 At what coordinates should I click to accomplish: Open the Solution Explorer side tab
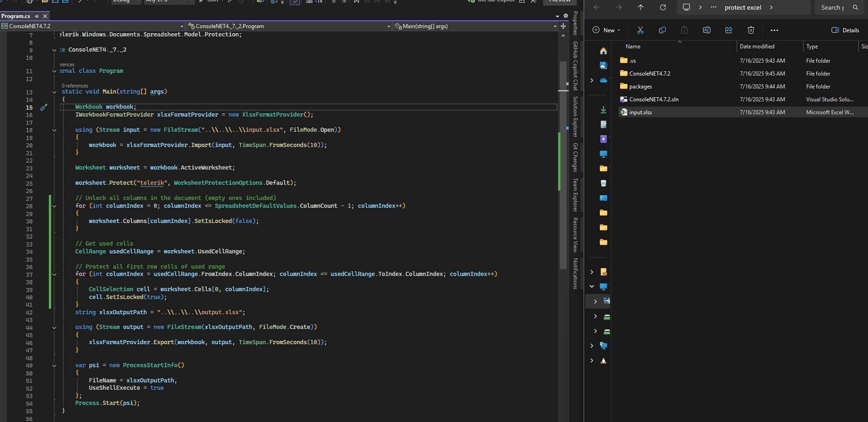(x=575, y=117)
